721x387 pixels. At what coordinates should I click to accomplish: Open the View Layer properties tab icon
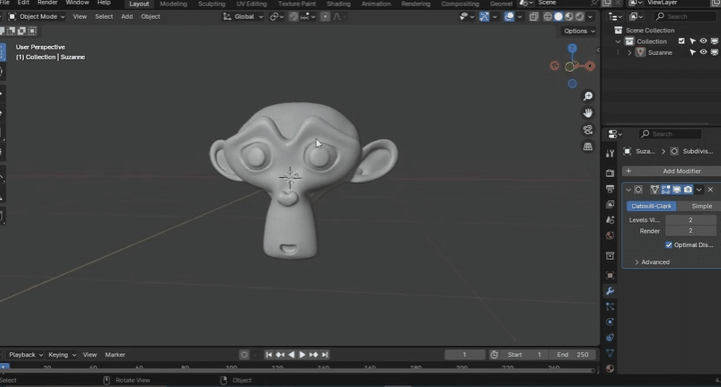pos(610,204)
